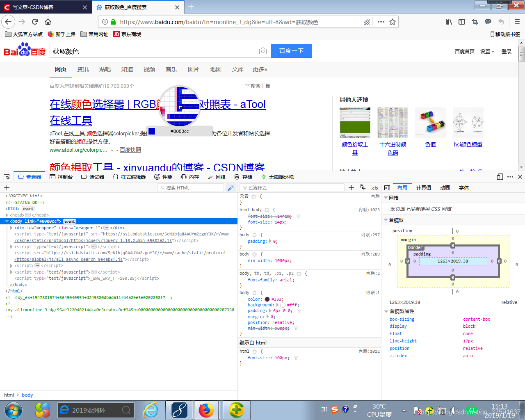Switch to the 控制台 console tab
Image resolution: width=525 pixels, height=420 pixels.
(61, 177)
